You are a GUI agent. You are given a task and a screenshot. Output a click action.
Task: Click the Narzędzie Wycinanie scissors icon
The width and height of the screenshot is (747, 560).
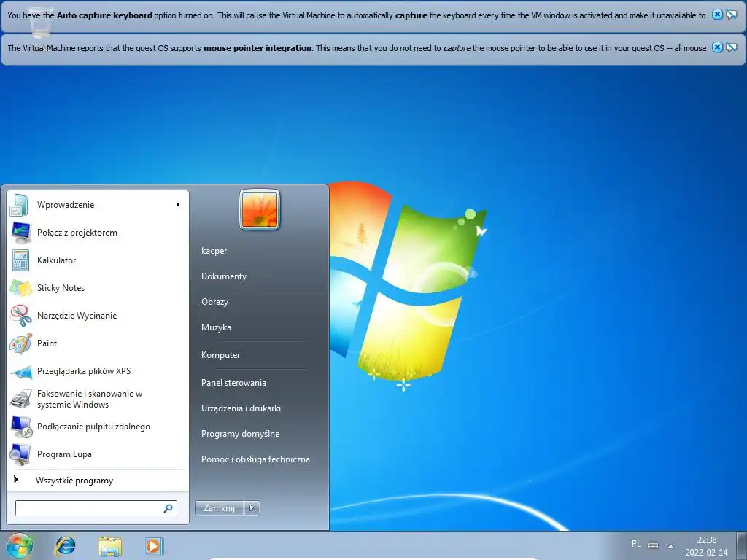21,316
